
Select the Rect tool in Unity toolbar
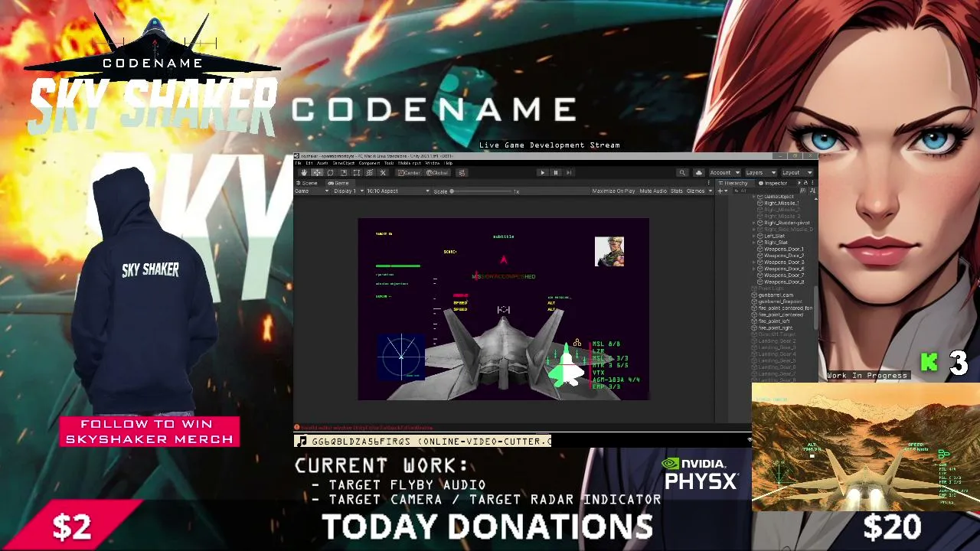click(x=356, y=172)
